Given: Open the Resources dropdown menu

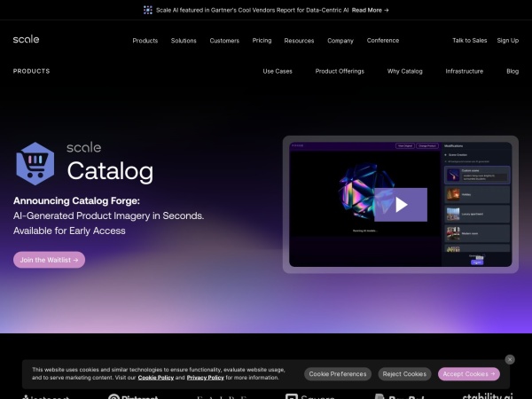Looking at the screenshot, I should pyautogui.click(x=299, y=41).
